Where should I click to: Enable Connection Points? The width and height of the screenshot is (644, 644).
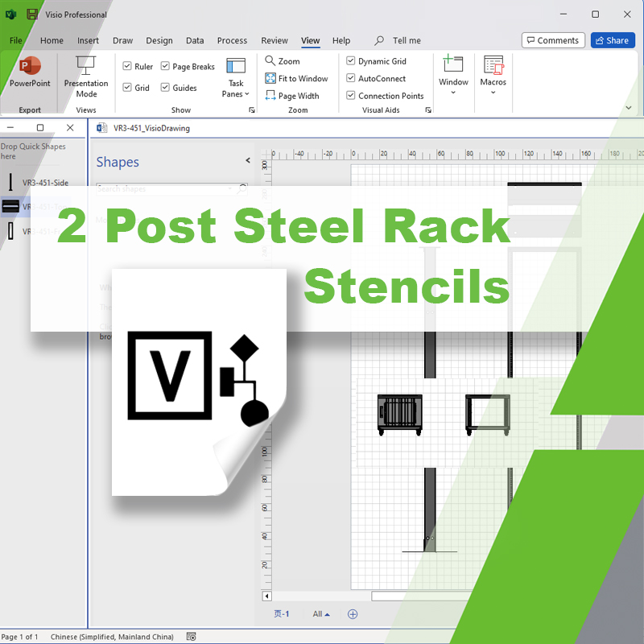[x=350, y=95]
